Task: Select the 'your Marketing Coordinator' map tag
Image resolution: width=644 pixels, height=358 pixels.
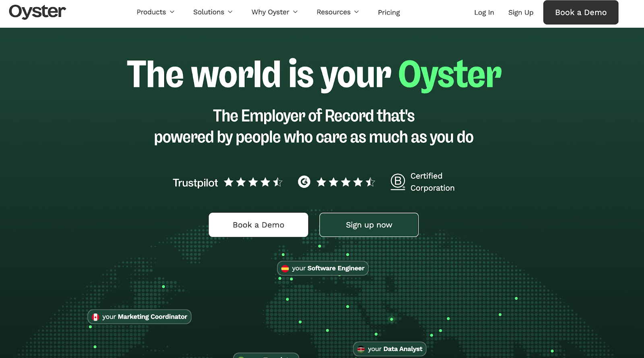Action: click(x=139, y=317)
